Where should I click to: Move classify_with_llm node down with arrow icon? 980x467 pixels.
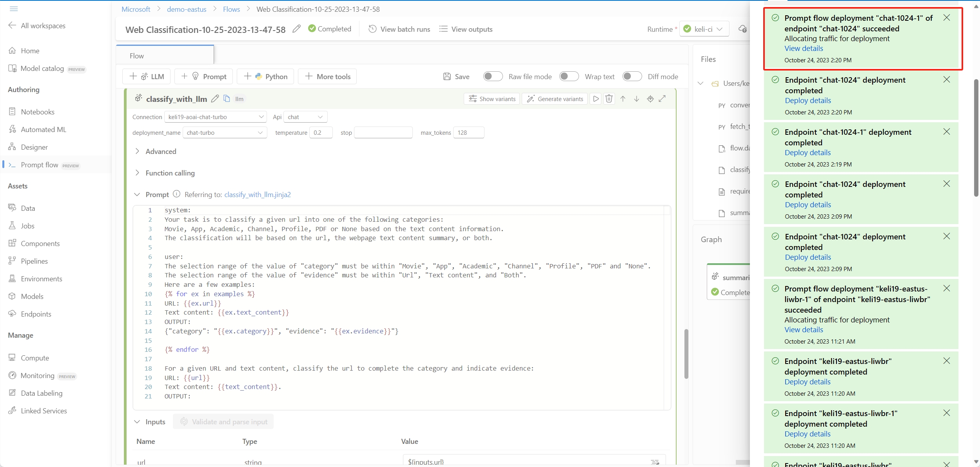[x=637, y=99]
